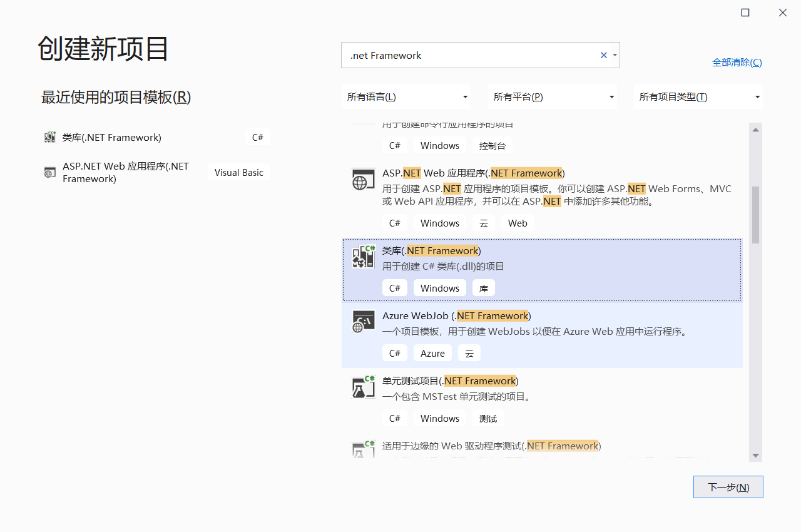The height and width of the screenshot is (532, 801).
Task: Click the 全部清除(C) link
Action: pos(737,62)
